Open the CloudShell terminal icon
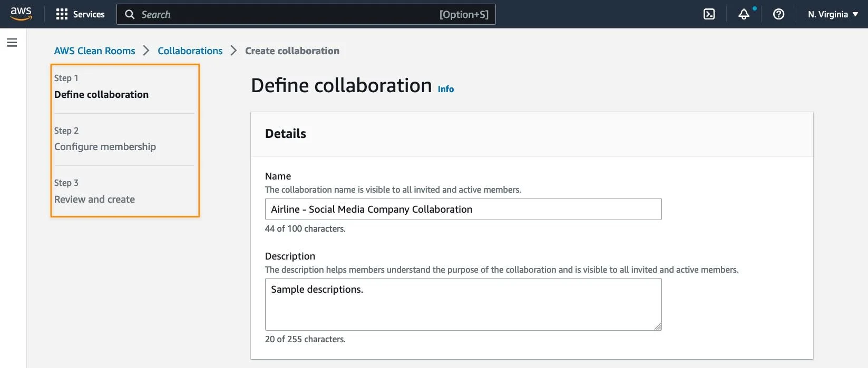The height and width of the screenshot is (368, 868). (x=709, y=14)
